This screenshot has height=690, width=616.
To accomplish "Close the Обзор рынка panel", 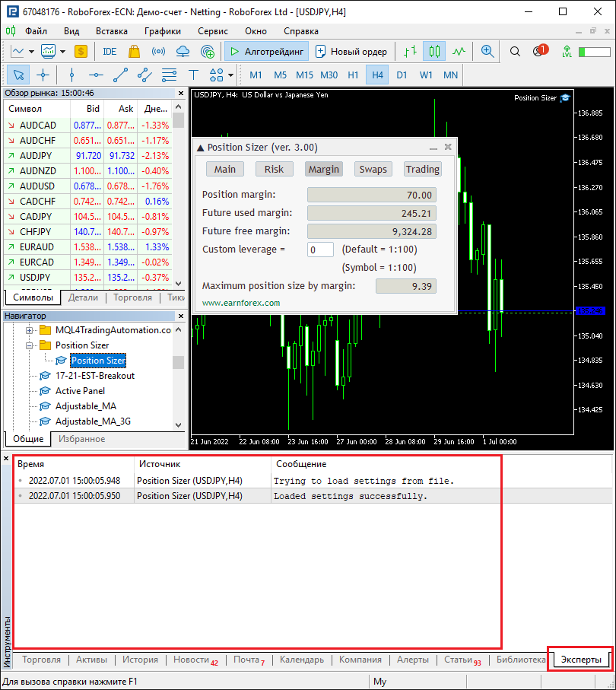I will [181, 94].
